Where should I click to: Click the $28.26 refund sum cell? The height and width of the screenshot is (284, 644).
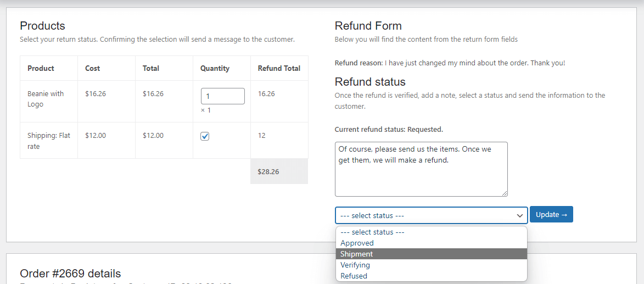(279, 171)
